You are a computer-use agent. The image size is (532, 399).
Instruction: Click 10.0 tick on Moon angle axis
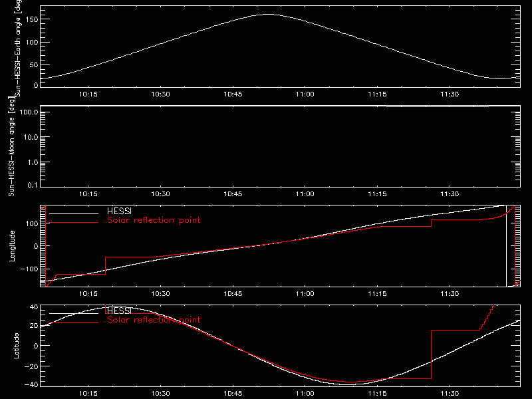pos(31,137)
